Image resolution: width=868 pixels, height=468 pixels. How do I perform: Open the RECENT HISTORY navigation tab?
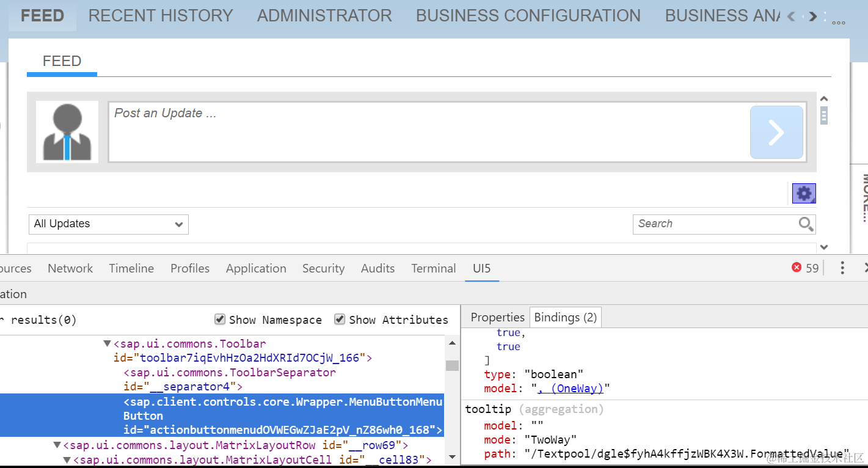pos(161,16)
